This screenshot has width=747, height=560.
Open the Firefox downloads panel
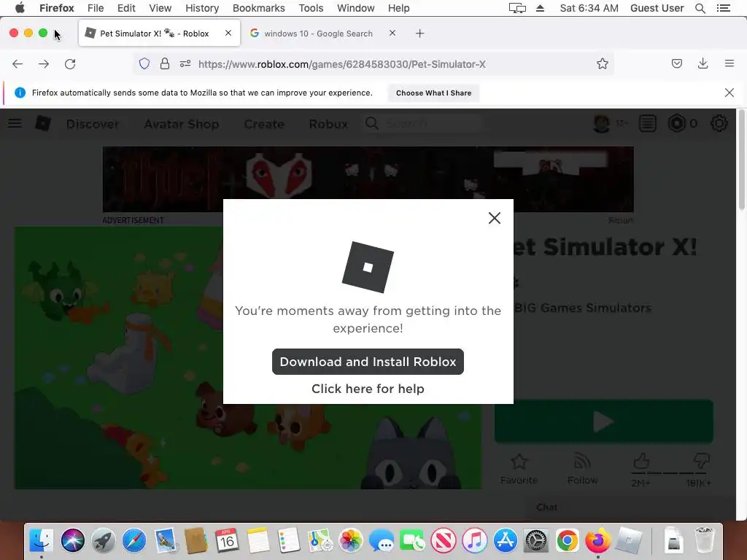[703, 64]
